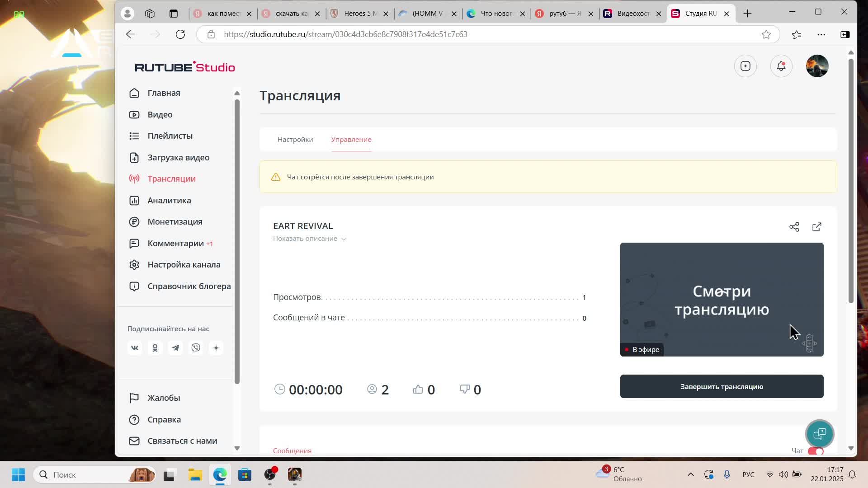Switch to Heroes 5 browser tab
868x488 pixels.
point(360,14)
